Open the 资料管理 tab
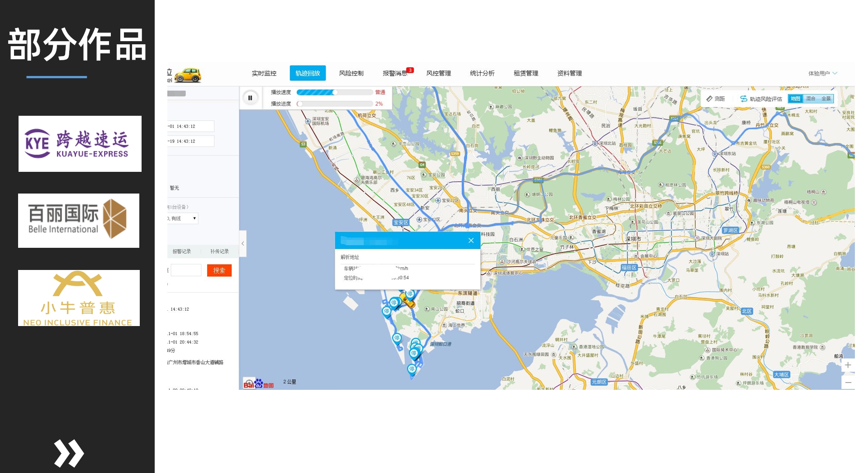Viewport: 868px width, 473px height. pos(569,73)
